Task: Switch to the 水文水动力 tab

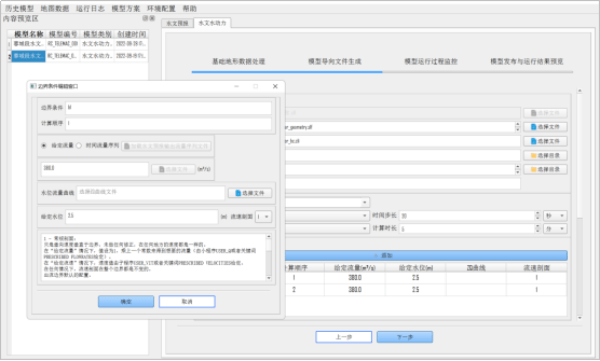Action: [x=212, y=23]
